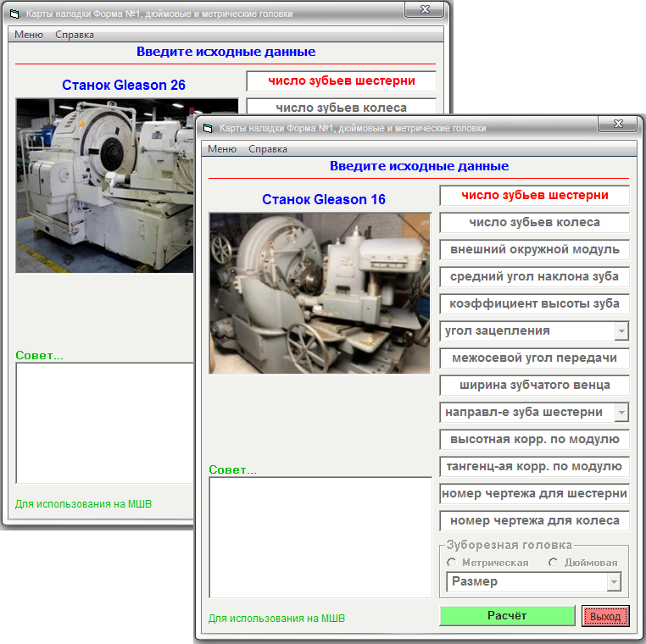Click 'число зубьев шестерни' field in the Gleason 26 window

341,81
